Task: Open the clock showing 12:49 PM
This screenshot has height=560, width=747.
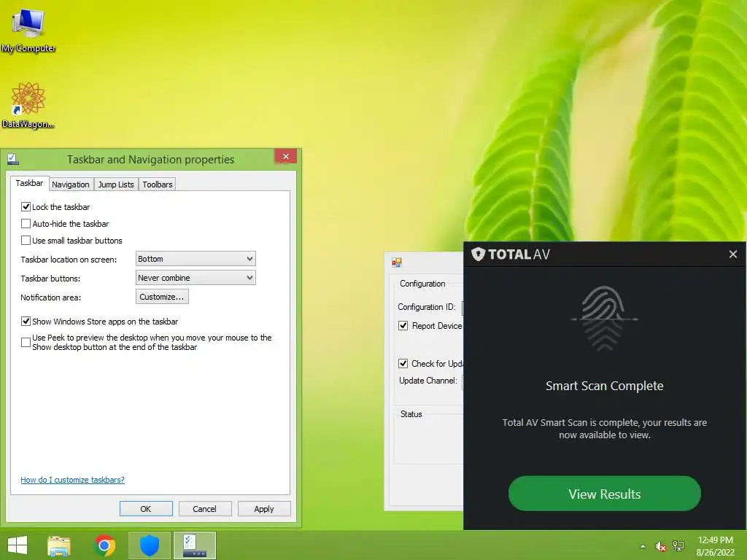Action: pos(716,546)
